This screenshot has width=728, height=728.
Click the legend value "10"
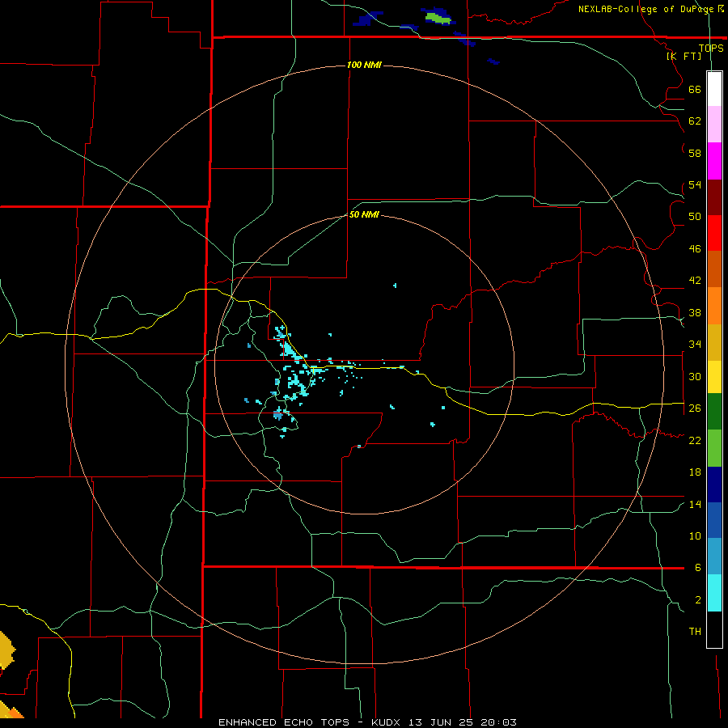coord(695,535)
